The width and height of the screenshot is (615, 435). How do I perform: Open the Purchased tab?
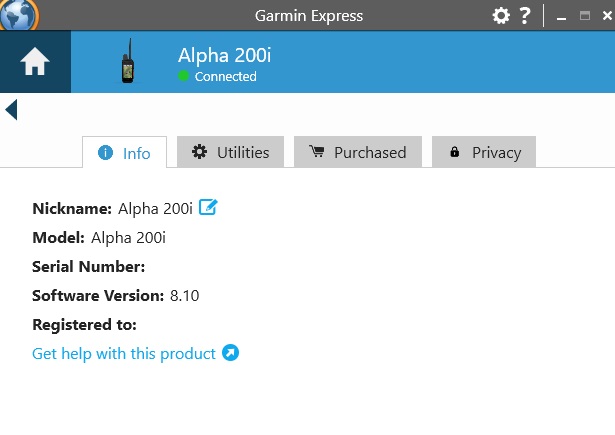[x=357, y=152]
